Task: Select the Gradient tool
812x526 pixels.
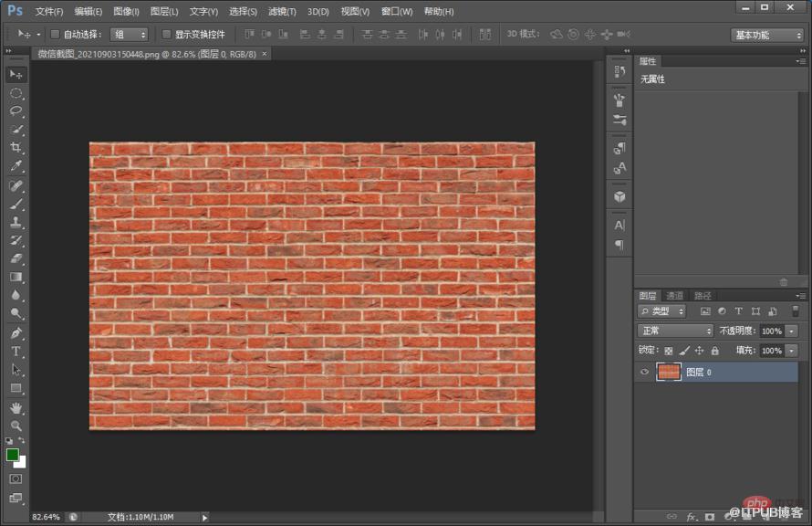Action: [16, 277]
